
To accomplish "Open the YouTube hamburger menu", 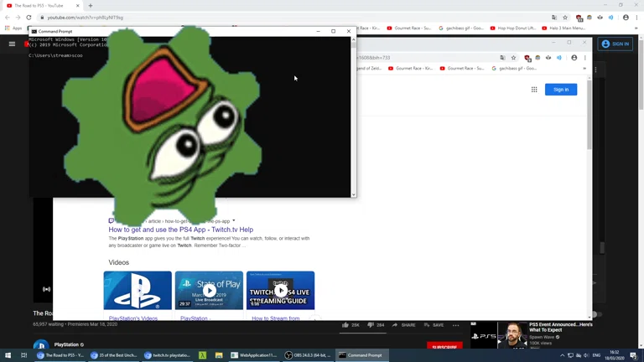I will (x=12, y=44).
